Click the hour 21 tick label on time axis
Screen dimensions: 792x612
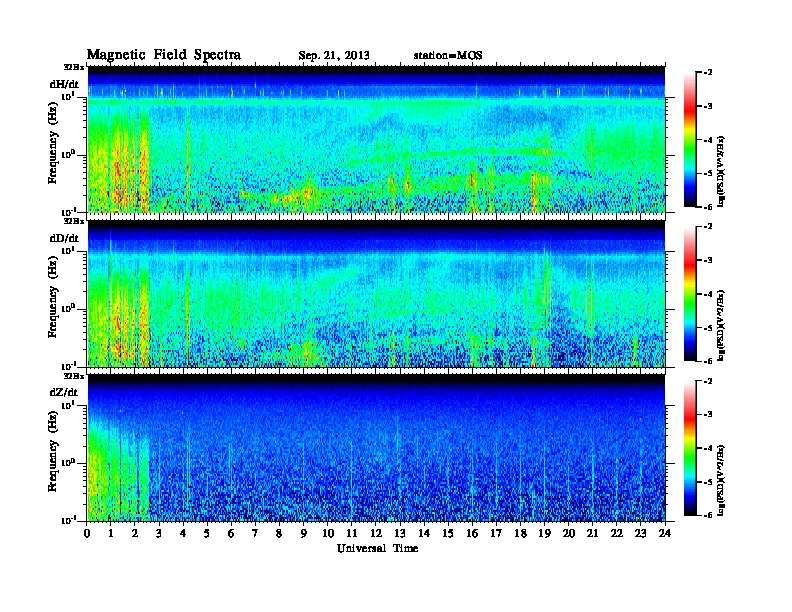[592, 534]
